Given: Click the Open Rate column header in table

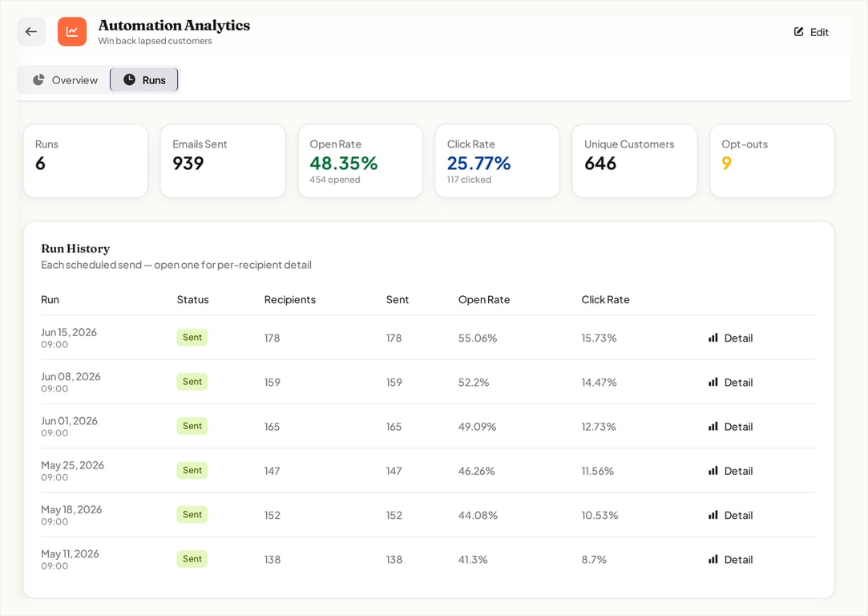Looking at the screenshot, I should tap(484, 300).
